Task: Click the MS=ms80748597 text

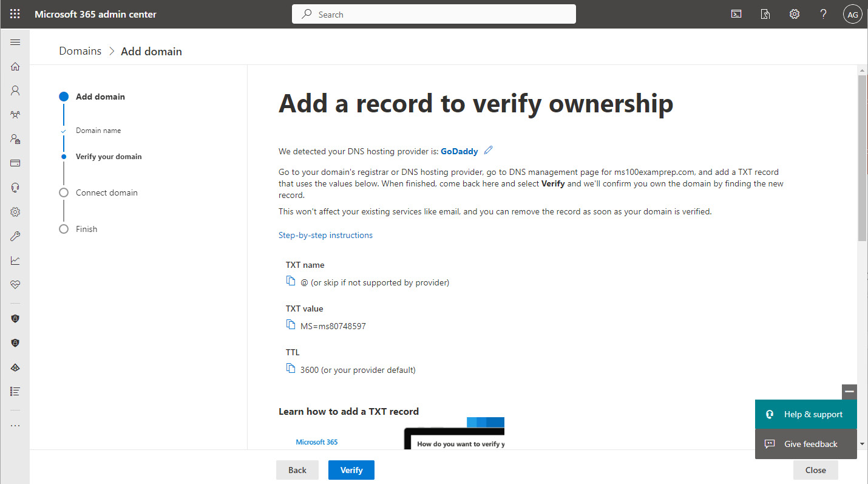Action: [x=333, y=326]
